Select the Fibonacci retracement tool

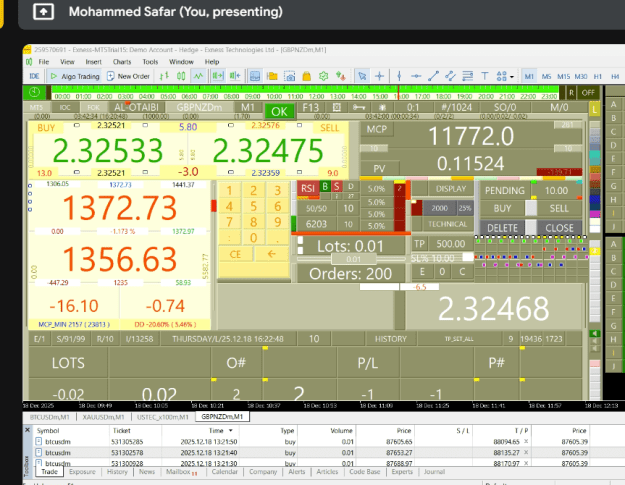coord(467,76)
